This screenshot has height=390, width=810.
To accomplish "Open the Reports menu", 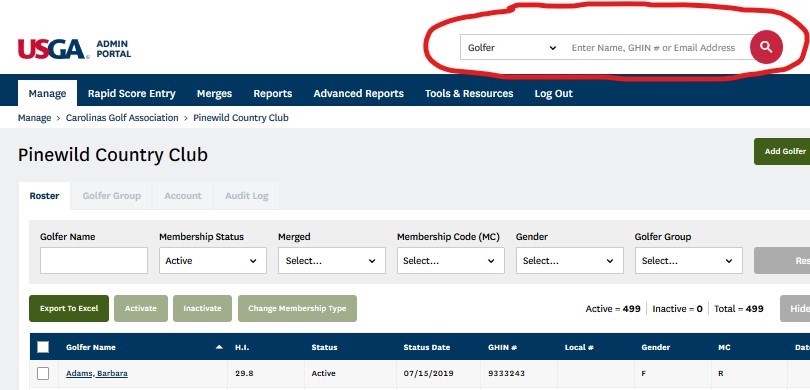I will [273, 93].
